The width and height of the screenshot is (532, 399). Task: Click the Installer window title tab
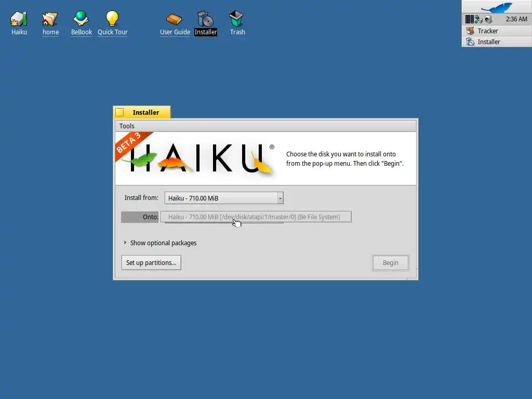coord(142,112)
